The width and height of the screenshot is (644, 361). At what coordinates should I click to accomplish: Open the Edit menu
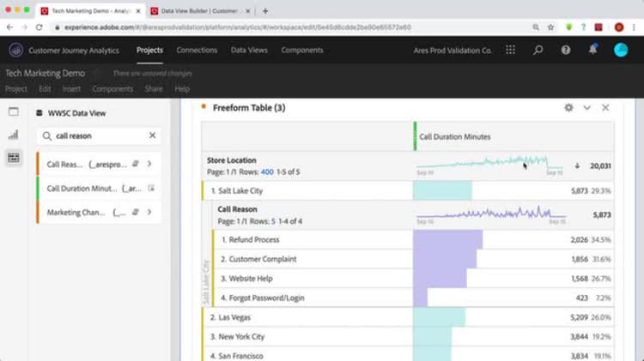click(45, 88)
